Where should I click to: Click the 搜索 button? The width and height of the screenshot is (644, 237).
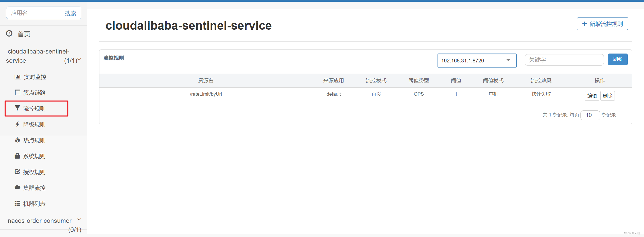(71, 13)
